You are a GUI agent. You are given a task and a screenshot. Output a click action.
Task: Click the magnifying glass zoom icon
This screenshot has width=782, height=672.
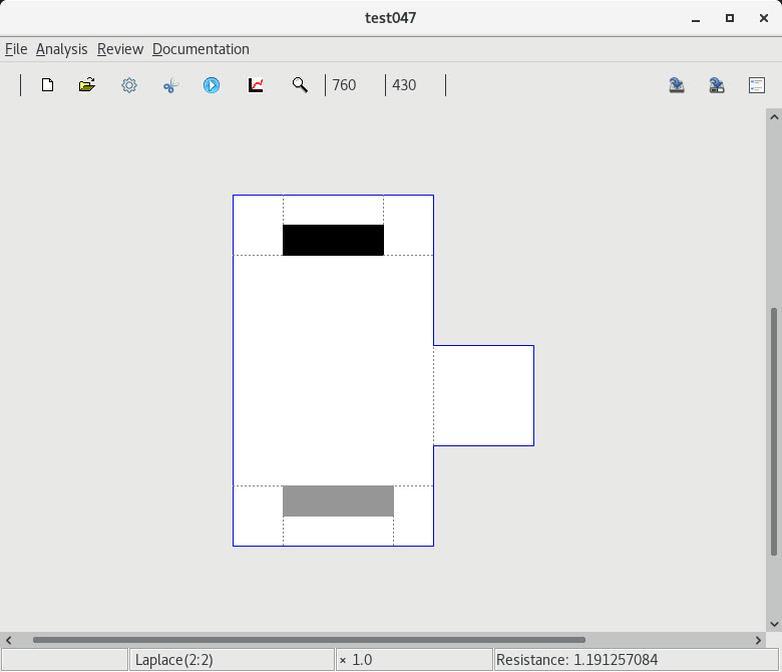pos(299,85)
